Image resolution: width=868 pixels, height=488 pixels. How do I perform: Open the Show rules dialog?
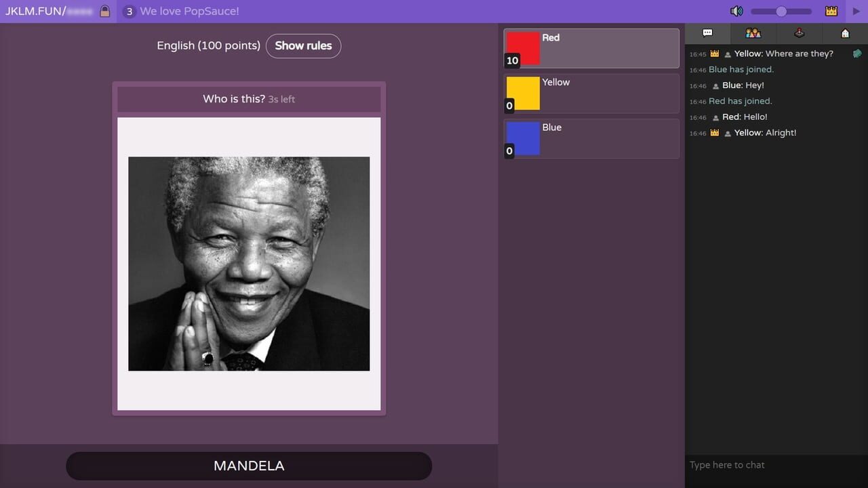coord(304,46)
